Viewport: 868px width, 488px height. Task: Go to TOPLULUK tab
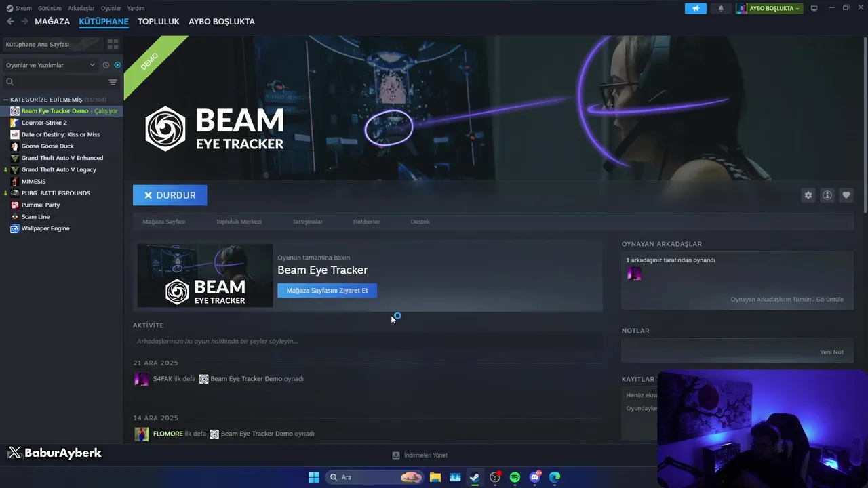tap(159, 22)
